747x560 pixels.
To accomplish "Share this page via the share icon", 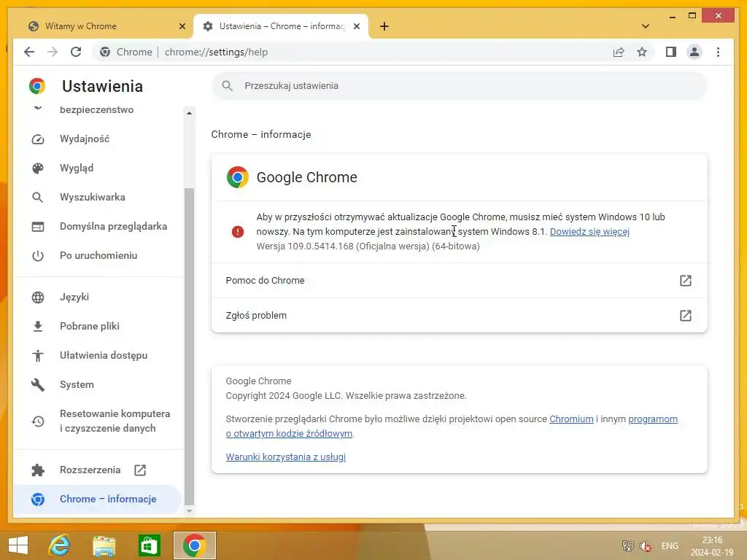I will 619,52.
